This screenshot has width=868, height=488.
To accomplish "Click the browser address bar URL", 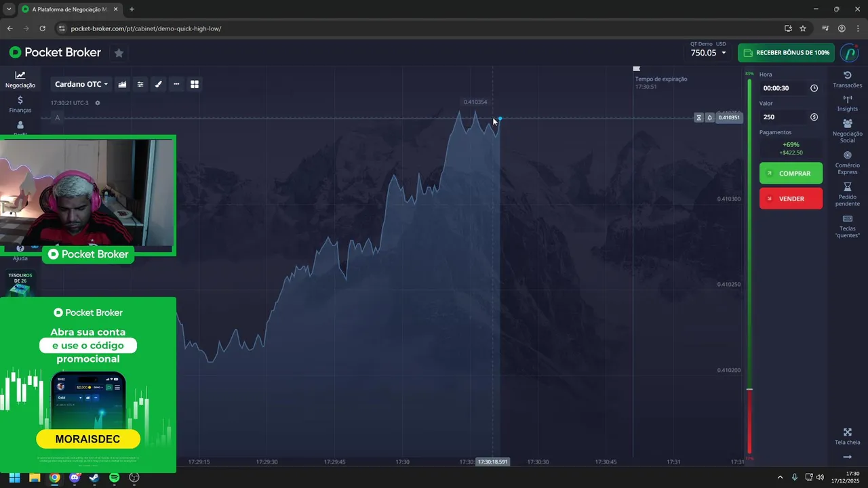I will pyautogui.click(x=146, y=28).
